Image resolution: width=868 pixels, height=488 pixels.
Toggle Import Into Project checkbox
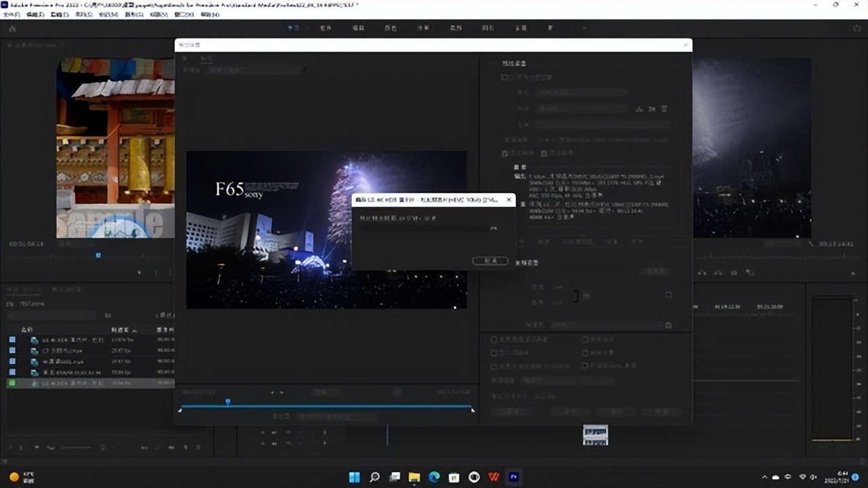point(494,352)
